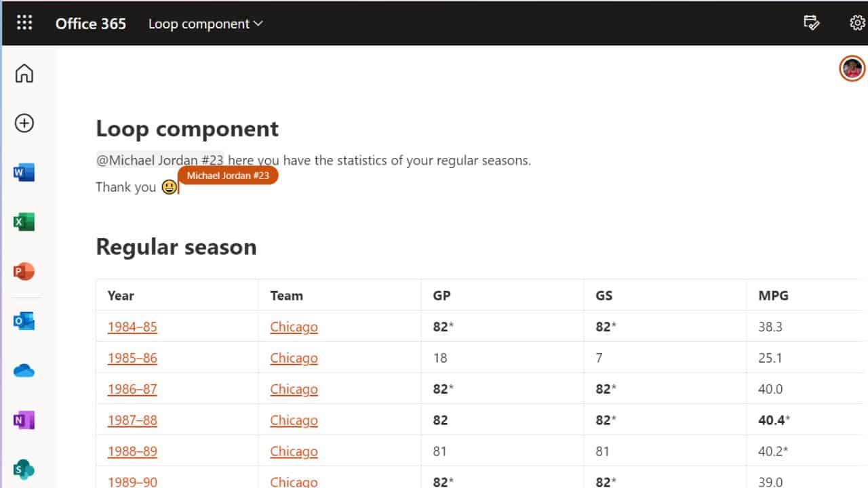Open the settings gear in header
Screen dimensions: 868x488
(857, 23)
